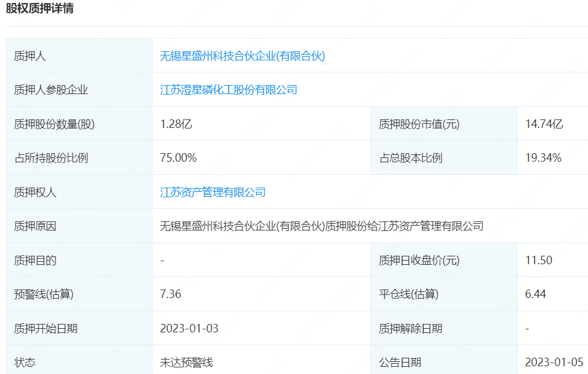Select the 11.50 closing price value
The image size is (588, 374).
click(x=539, y=260)
